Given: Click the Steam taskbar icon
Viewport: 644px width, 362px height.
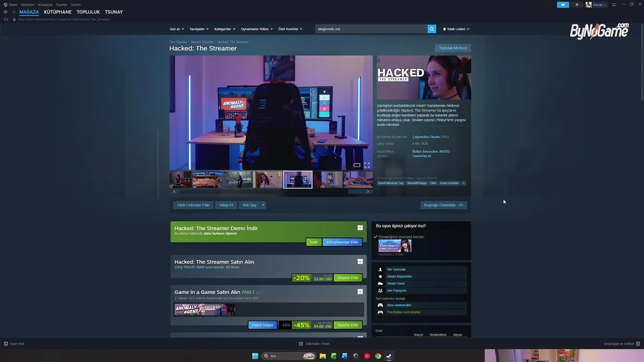Looking at the screenshot, I should click(389, 356).
